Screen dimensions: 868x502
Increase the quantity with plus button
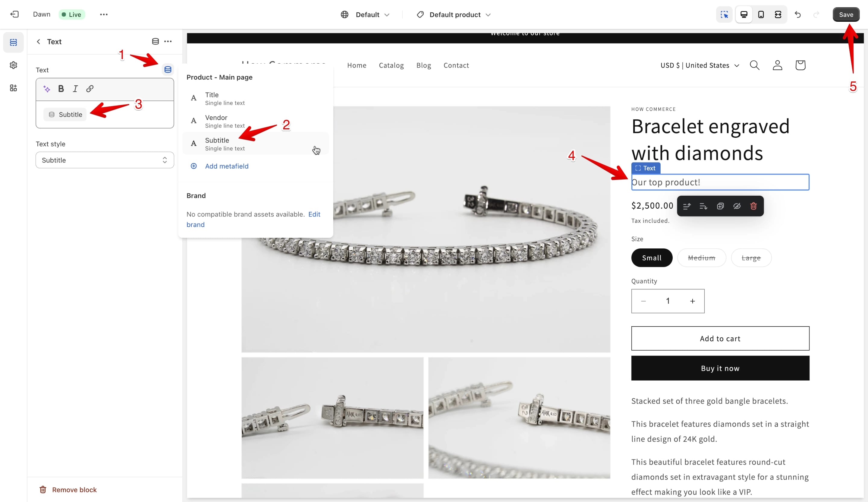click(692, 301)
